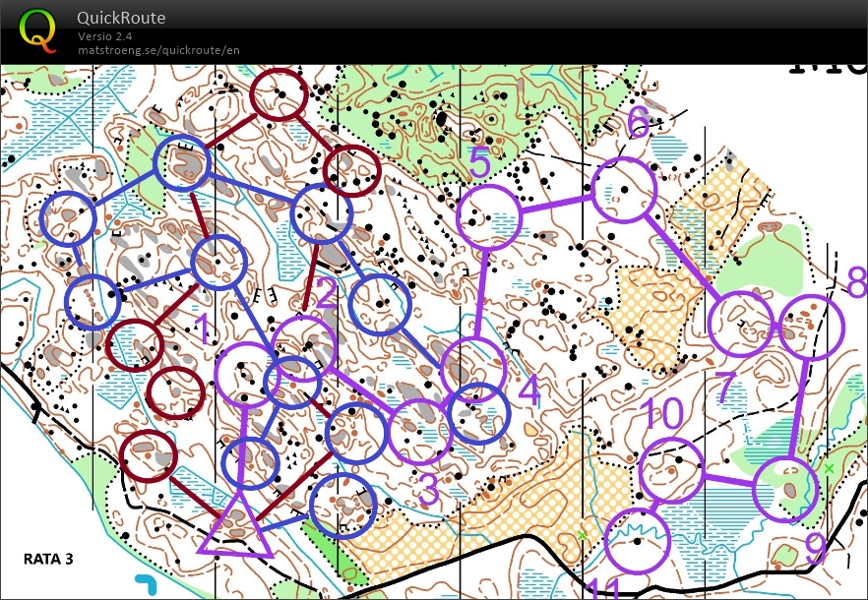Click purple control circle number 9
This screenshot has height=600, width=868.
(786, 489)
